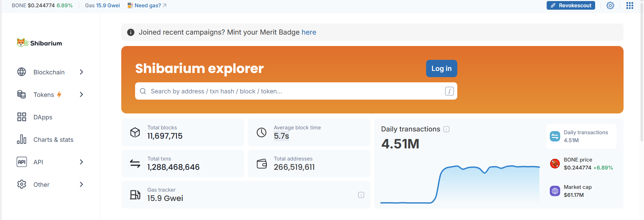Click the Total txns arrows icon
This screenshot has width=644, height=220.
pos(135,164)
